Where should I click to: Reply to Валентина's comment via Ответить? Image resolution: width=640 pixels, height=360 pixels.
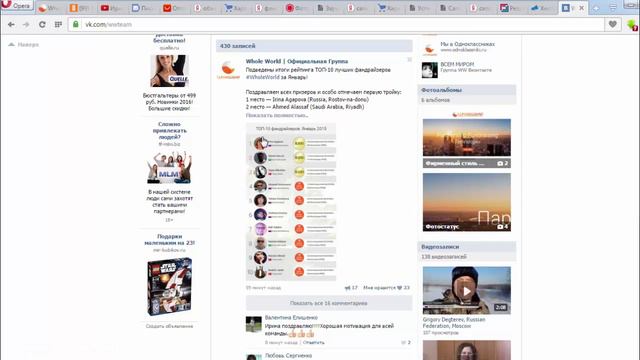click(313, 342)
